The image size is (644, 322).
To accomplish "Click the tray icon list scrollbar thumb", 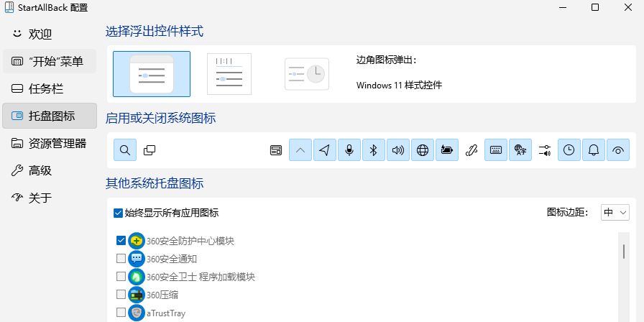I will click(623, 252).
